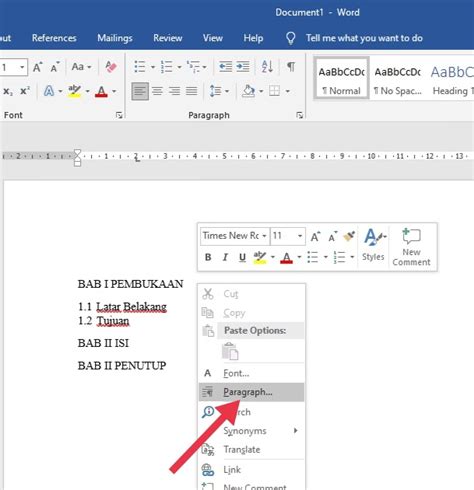Click the Decrease Font Size icon in the ribbon
This screenshot has width=474, height=490.
pos(55,67)
